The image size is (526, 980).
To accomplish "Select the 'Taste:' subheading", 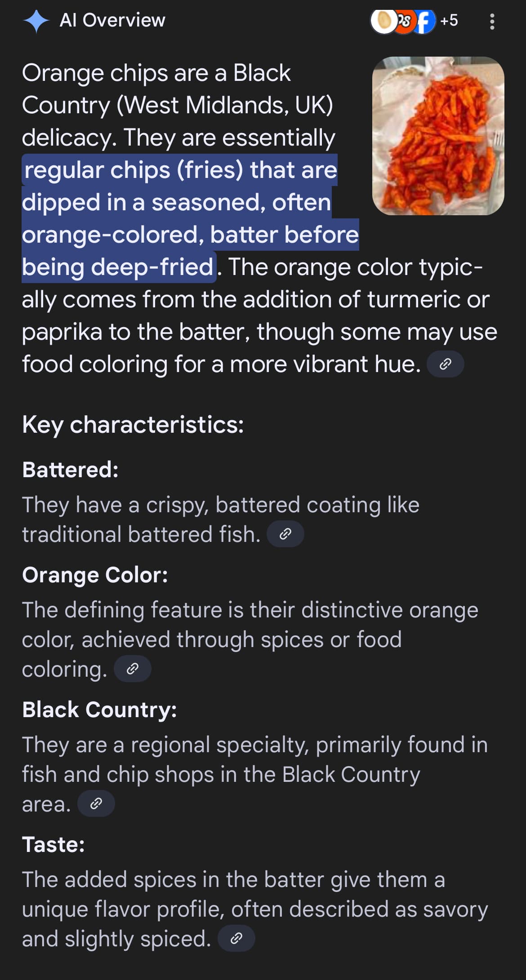I will (x=53, y=844).
